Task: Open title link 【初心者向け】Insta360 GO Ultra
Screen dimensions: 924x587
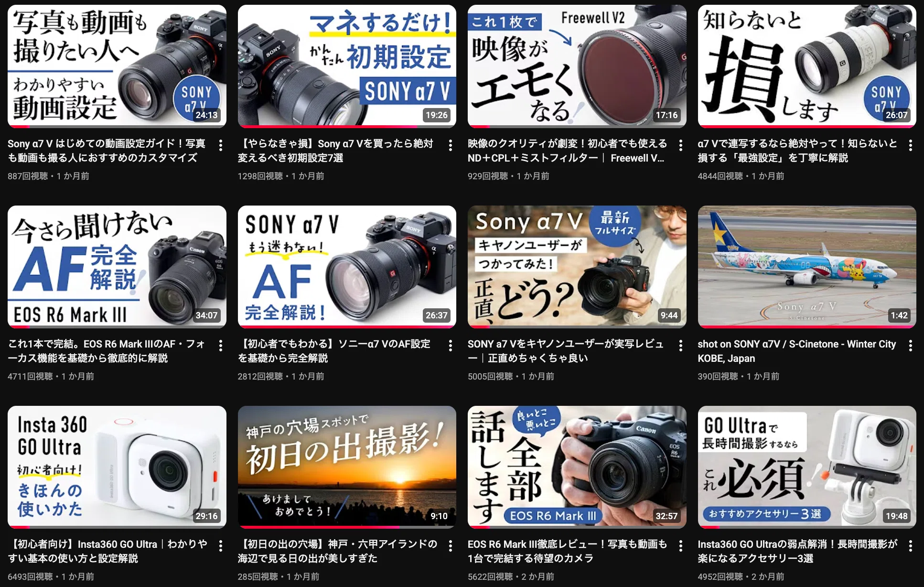Action: (x=107, y=551)
